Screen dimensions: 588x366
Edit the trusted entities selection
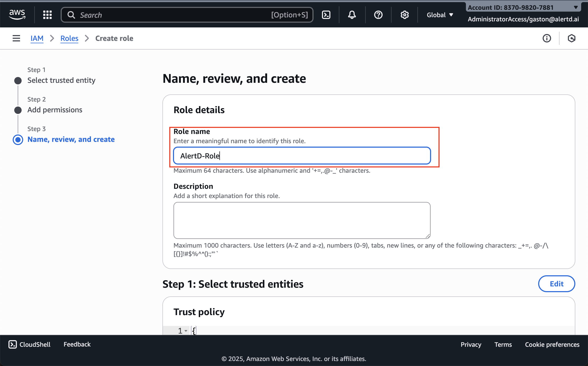tap(556, 284)
